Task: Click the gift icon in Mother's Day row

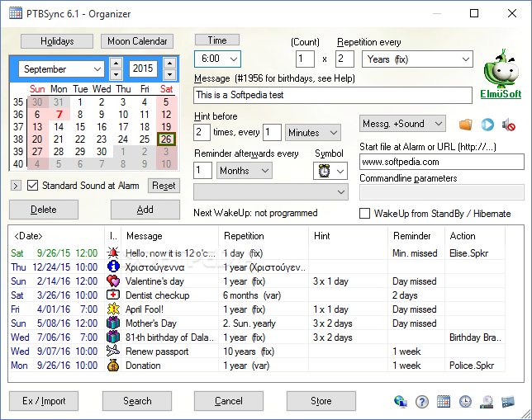Action: pos(113,323)
